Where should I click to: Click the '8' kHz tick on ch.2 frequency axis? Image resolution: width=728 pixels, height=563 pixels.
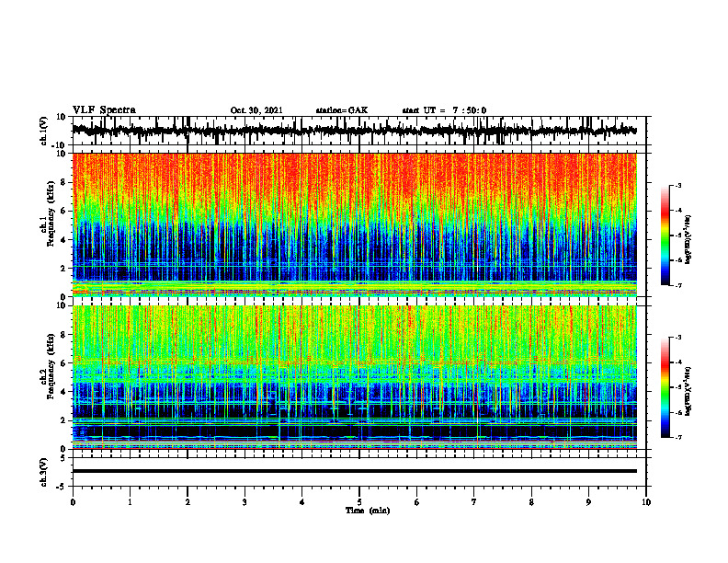64,335
